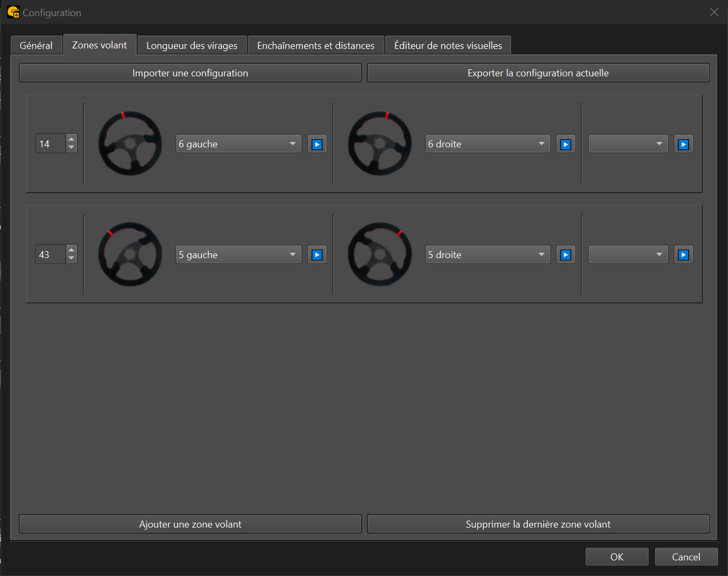Open the empty dropdown in first zone row
Viewport: 728px width, 576px height.
628,144
